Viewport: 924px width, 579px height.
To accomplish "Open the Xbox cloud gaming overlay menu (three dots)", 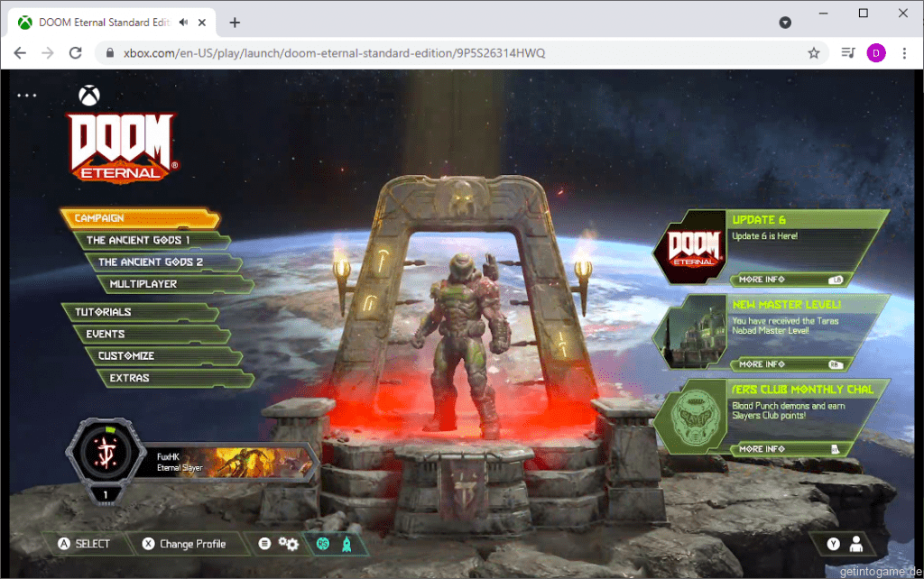I will (26, 95).
